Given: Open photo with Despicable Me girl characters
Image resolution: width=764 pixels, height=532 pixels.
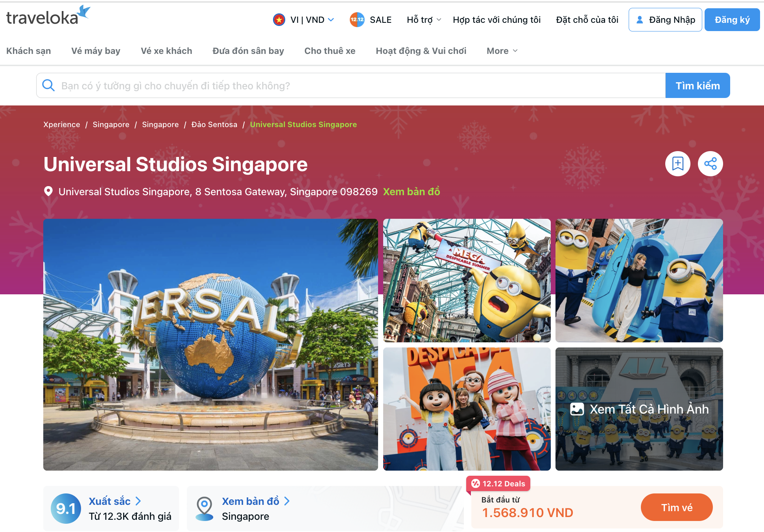Looking at the screenshot, I should tap(467, 409).
